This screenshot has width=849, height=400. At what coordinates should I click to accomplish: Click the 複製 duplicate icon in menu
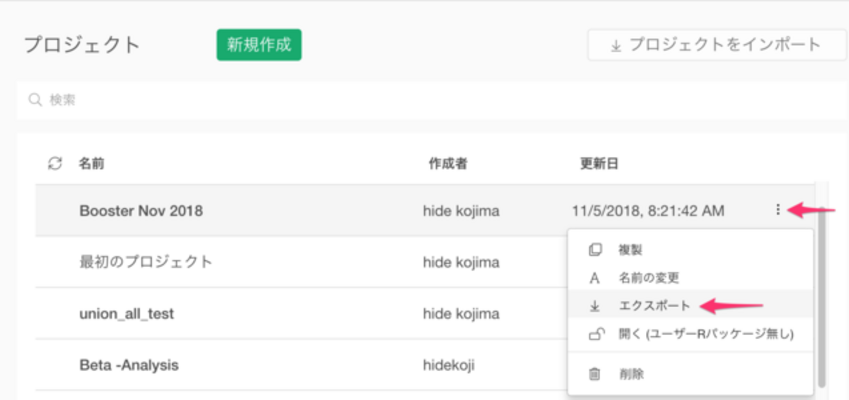point(595,250)
